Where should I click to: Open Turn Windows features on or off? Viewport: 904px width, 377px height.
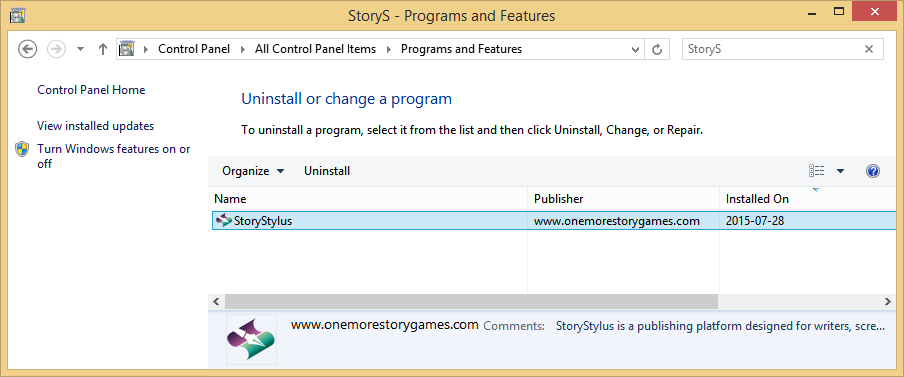click(x=114, y=156)
